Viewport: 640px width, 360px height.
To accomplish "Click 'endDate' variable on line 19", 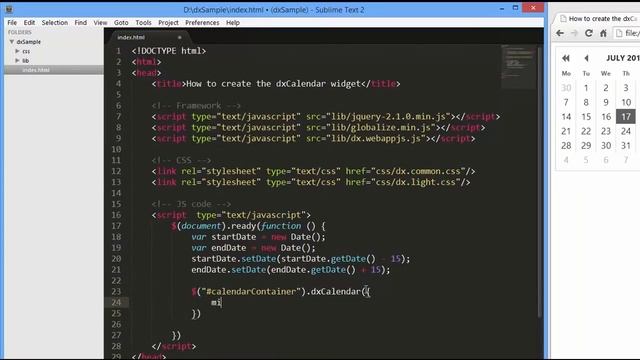I will tap(229, 248).
